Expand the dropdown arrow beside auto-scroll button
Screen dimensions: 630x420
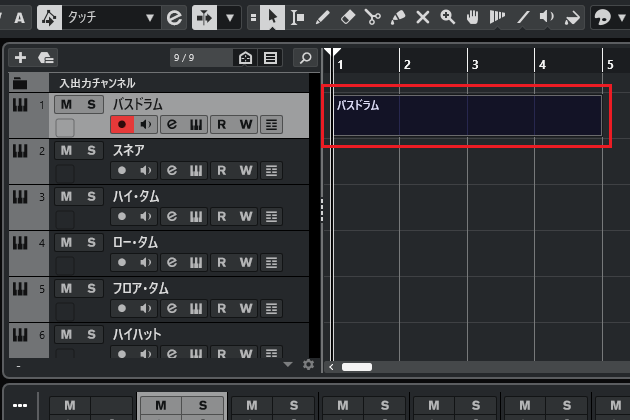(x=232, y=17)
